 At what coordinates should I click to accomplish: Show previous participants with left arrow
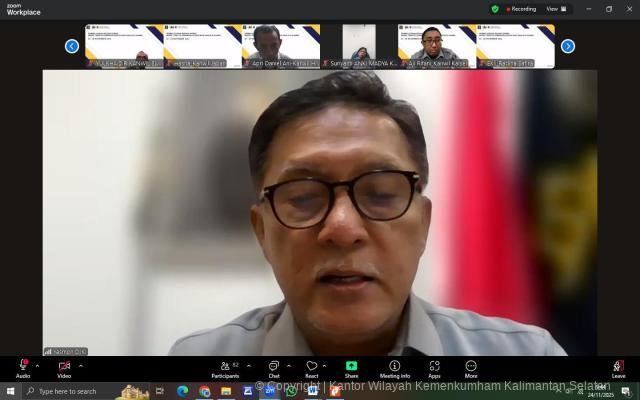(72, 46)
